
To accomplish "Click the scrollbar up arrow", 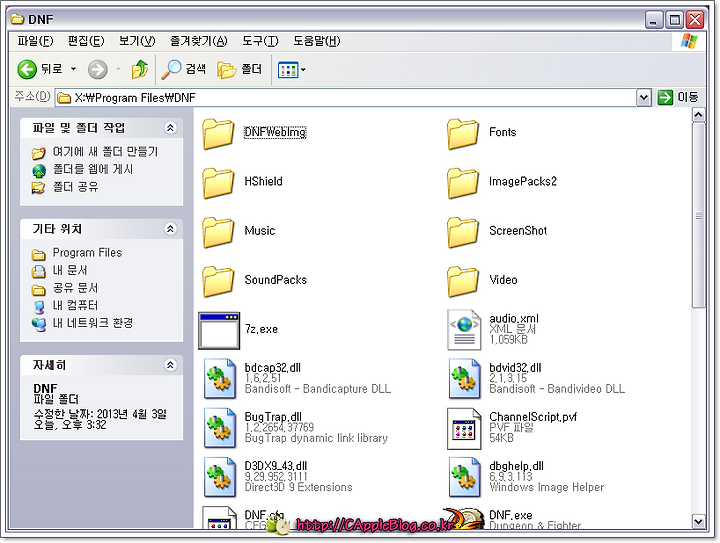I will (x=698, y=115).
